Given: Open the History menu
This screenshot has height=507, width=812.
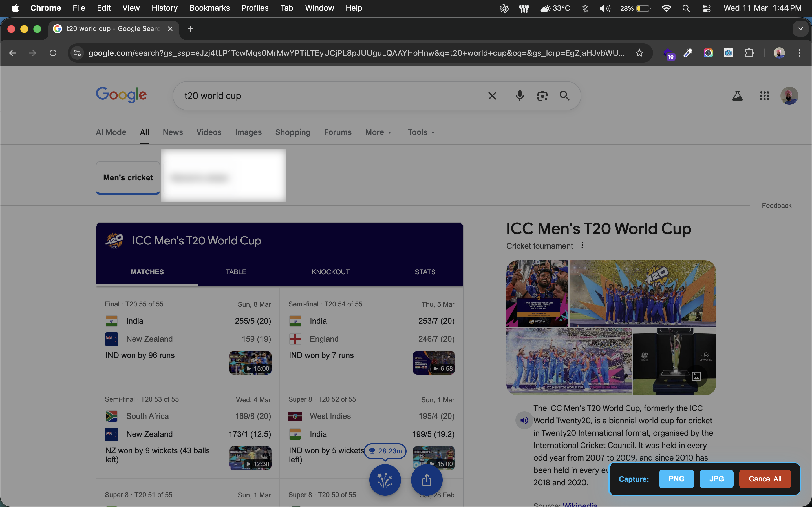Looking at the screenshot, I should [x=164, y=8].
